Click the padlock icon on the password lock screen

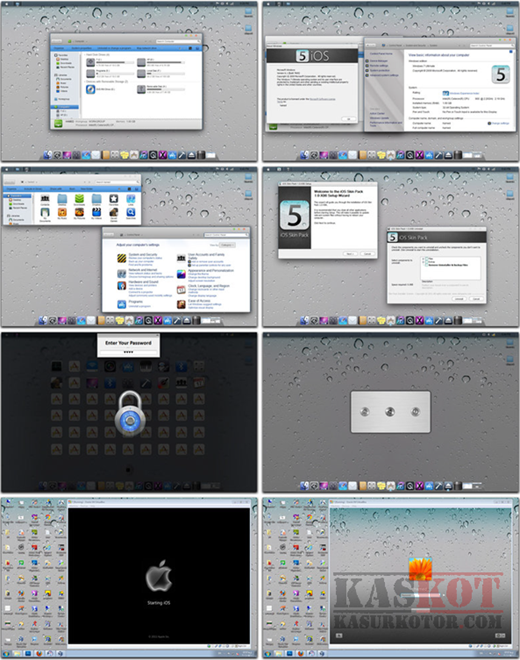coord(130,412)
